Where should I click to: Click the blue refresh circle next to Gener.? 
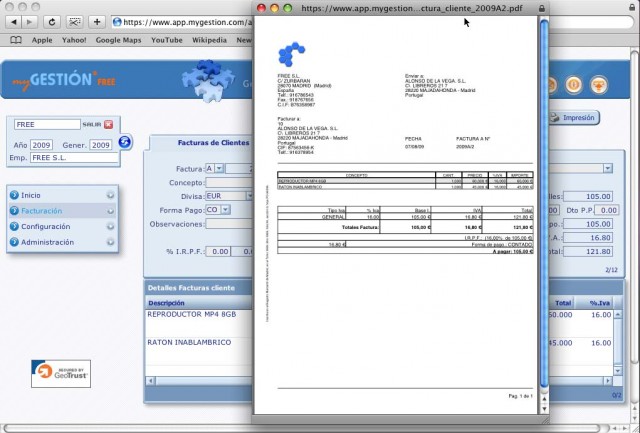click(125, 142)
